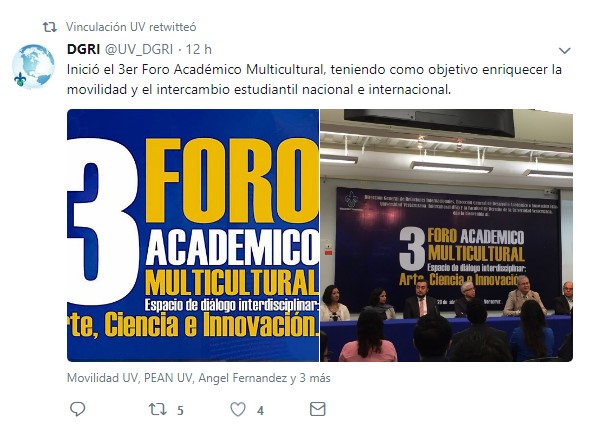Screen dimensions: 594x430
Task: View the 3 Foro Academico poster image
Action: coord(193,235)
